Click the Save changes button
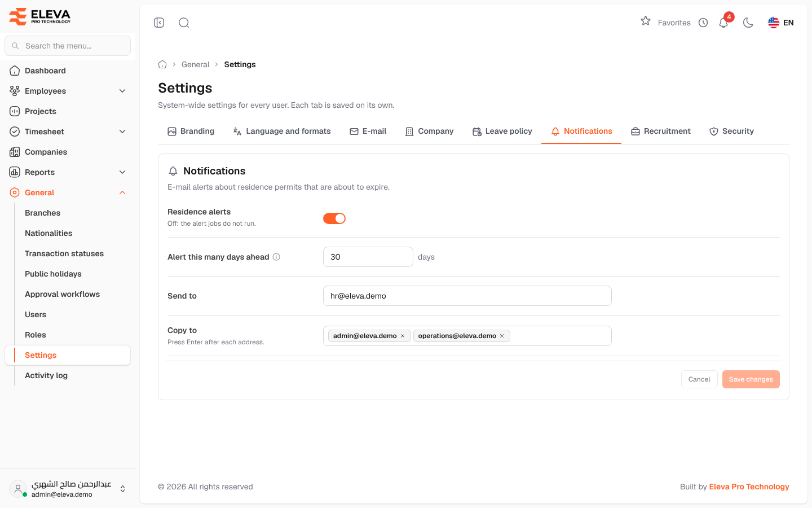Viewport: 812px width, 508px height. [751, 379]
